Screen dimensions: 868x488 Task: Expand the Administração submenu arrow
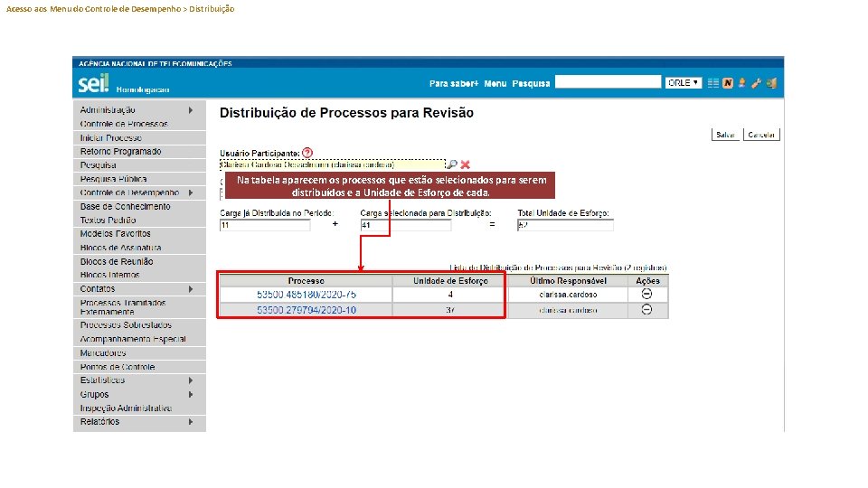coord(191,110)
